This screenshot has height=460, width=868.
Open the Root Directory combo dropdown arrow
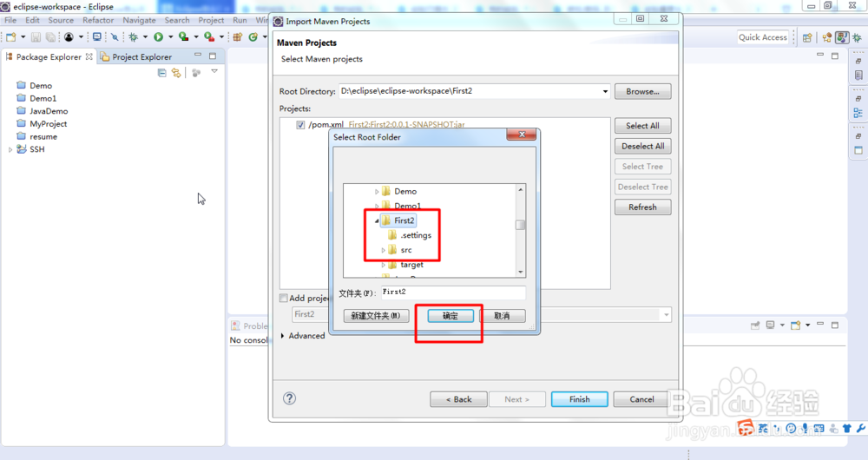[605, 91]
